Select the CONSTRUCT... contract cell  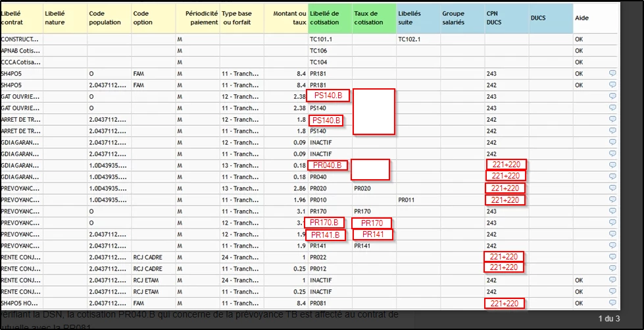pyautogui.click(x=21, y=40)
